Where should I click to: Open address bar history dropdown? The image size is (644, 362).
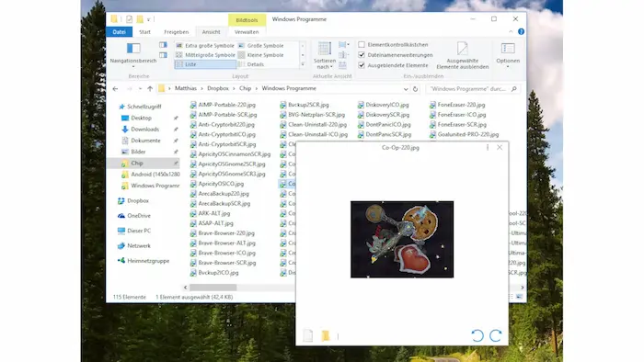click(x=406, y=89)
